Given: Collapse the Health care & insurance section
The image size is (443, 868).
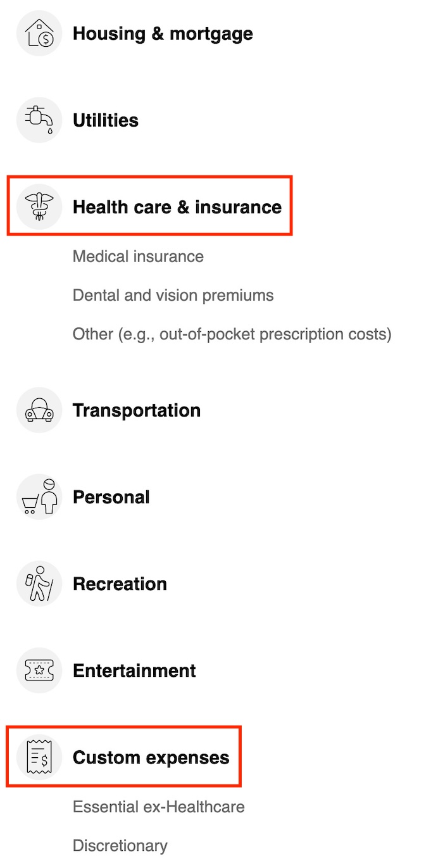Looking at the screenshot, I should (177, 207).
